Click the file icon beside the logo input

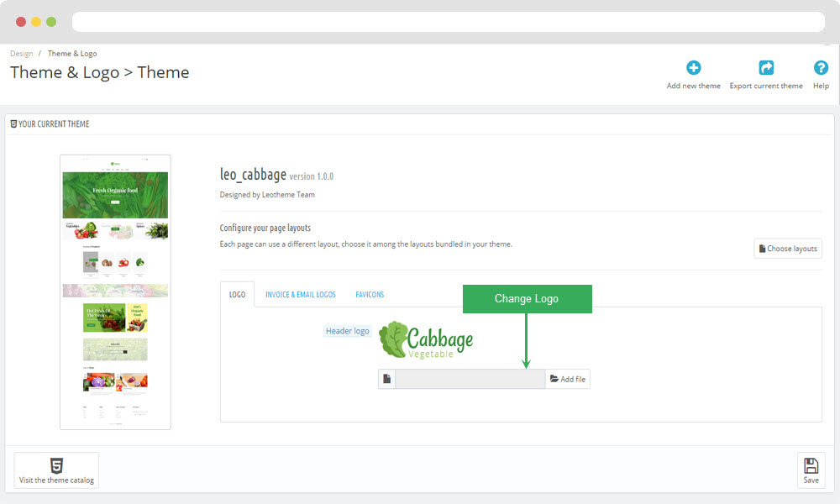pyautogui.click(x=386, y=380)
